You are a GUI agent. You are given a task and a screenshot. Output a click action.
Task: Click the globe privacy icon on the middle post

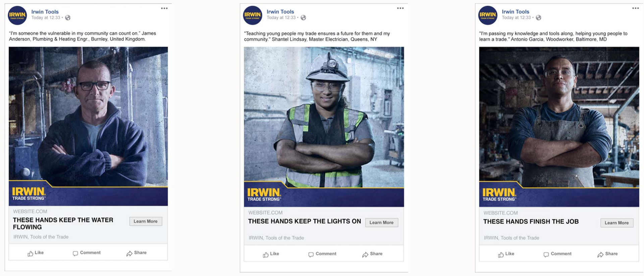[x=303, y=18]
